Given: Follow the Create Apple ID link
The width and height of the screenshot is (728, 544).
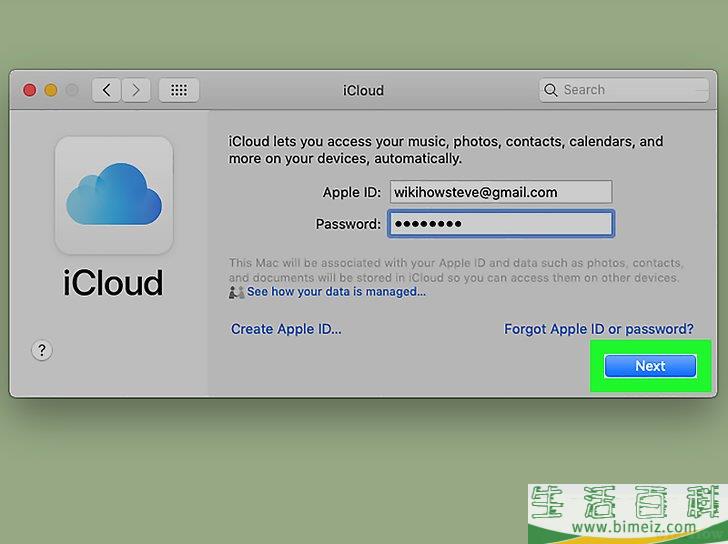Looking at the screenshot, I should coord(286,329).
